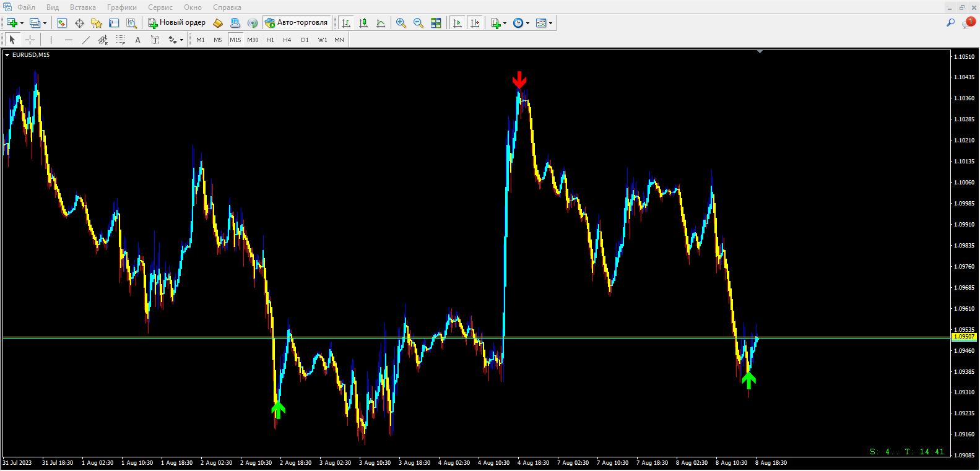The height and width of the screenshot is (471, 980).
Task: Expand the indicators dropdown arrow
Action: [505, 23]
